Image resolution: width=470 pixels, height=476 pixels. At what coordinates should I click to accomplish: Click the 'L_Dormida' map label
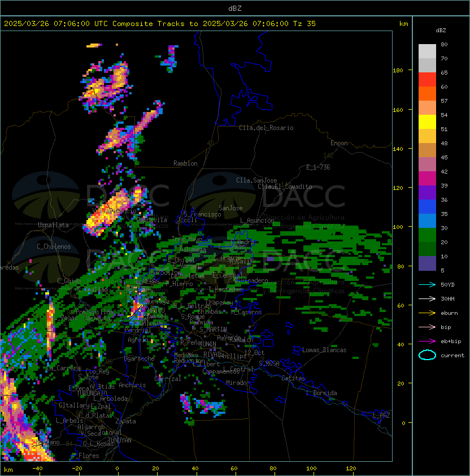pyautogui.click(x=321, y=393)
